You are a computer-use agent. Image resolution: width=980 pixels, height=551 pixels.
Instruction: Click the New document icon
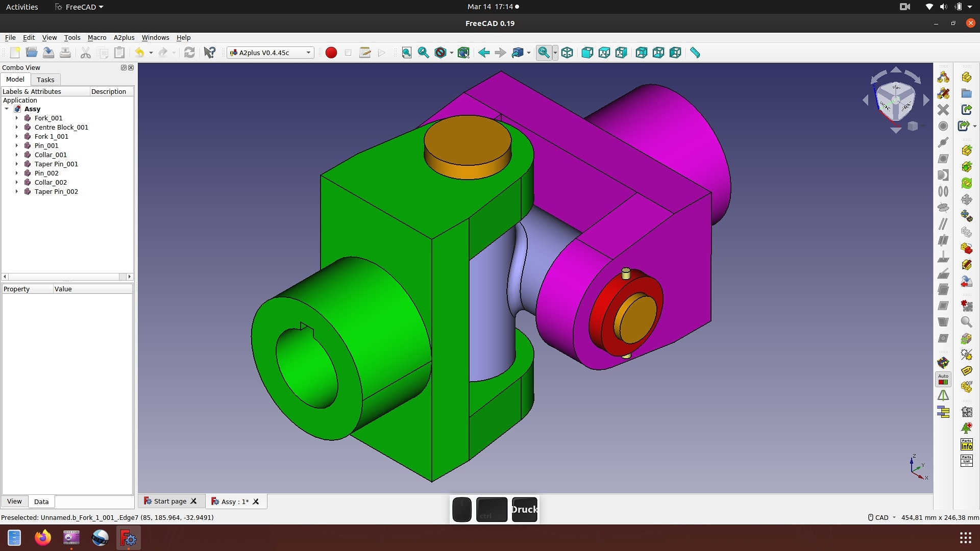(15, 53)
